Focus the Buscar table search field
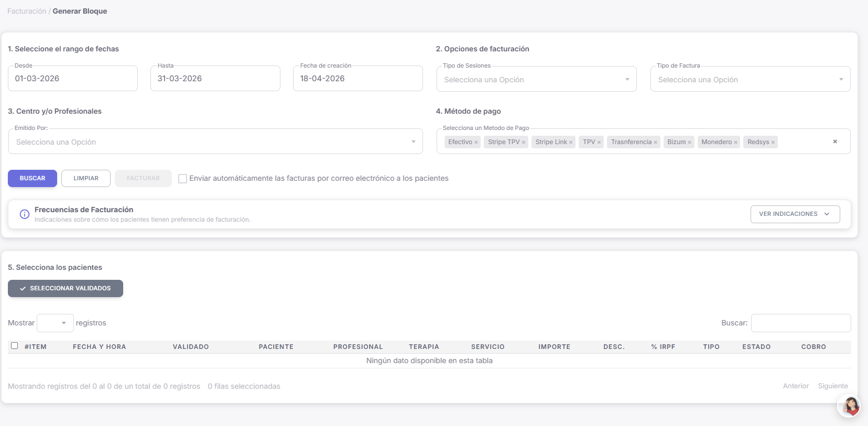868x426 pixels. [800, 323]
